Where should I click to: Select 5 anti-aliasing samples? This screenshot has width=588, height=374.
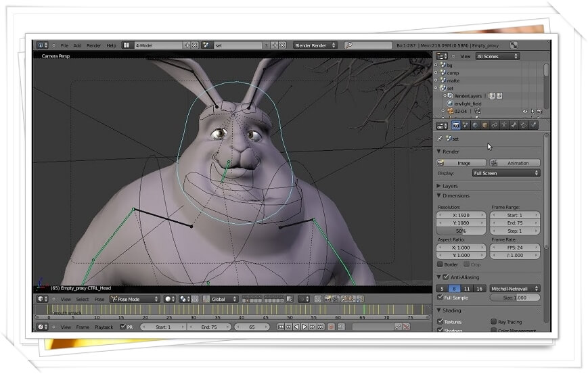click(442, 289)
